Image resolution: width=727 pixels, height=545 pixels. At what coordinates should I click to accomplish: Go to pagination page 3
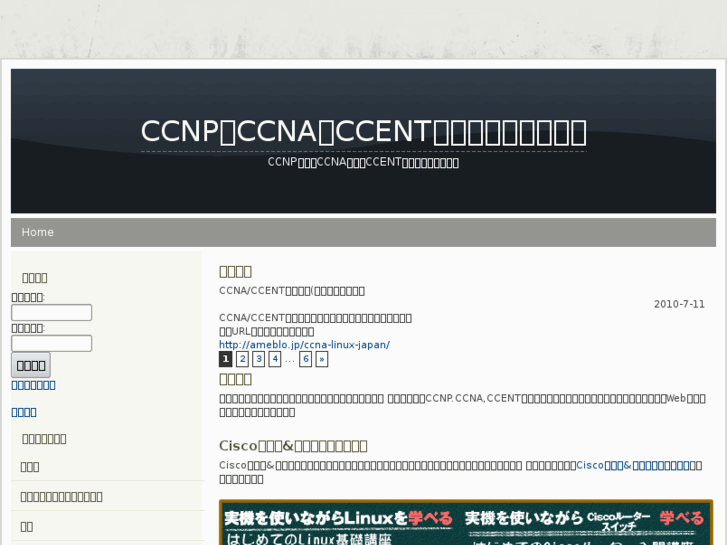click(x=259, y=359)
